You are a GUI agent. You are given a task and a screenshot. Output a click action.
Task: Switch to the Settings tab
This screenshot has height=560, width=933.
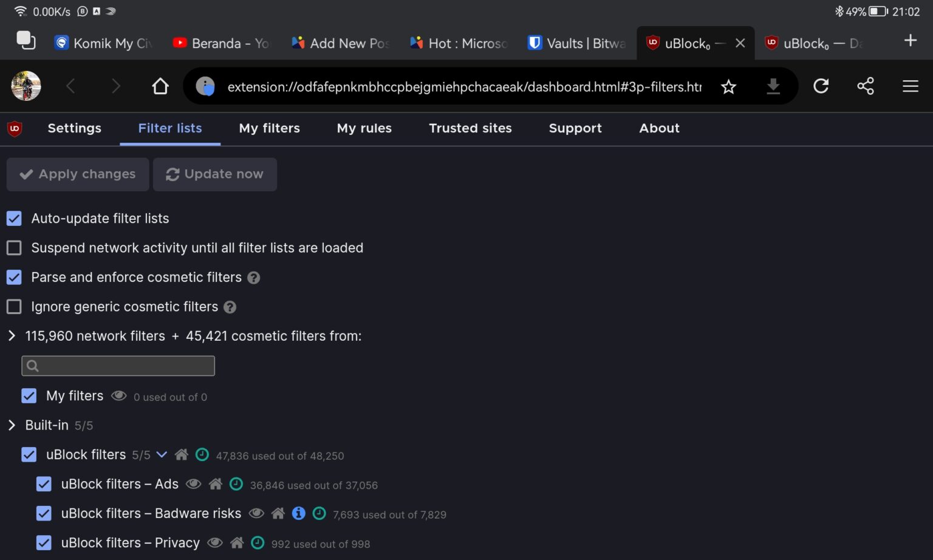(75, 128)
